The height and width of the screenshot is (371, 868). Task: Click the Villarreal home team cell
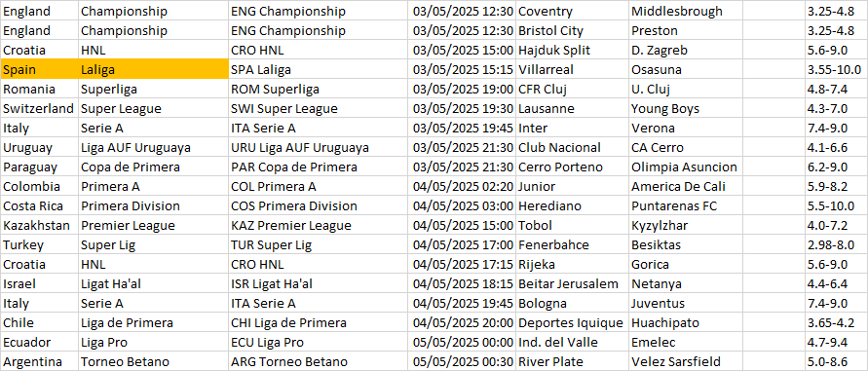pyautogui.click(x=573, y=70)
